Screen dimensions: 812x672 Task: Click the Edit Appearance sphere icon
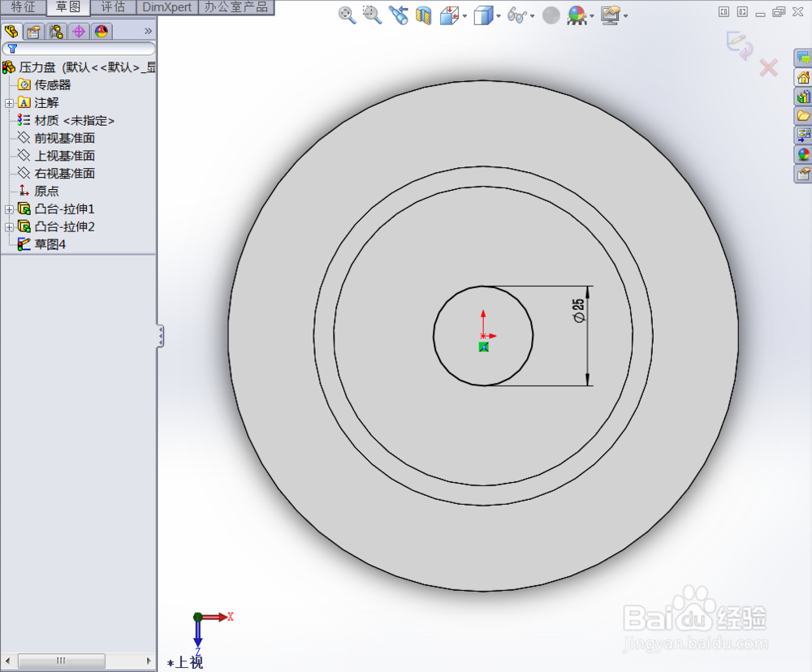551,15
